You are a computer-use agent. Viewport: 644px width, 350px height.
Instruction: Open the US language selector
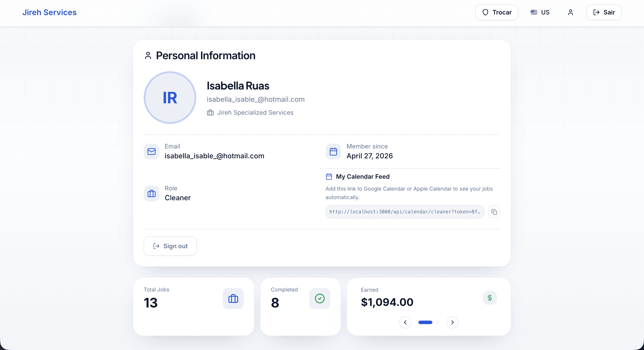[x=540, y=12]
